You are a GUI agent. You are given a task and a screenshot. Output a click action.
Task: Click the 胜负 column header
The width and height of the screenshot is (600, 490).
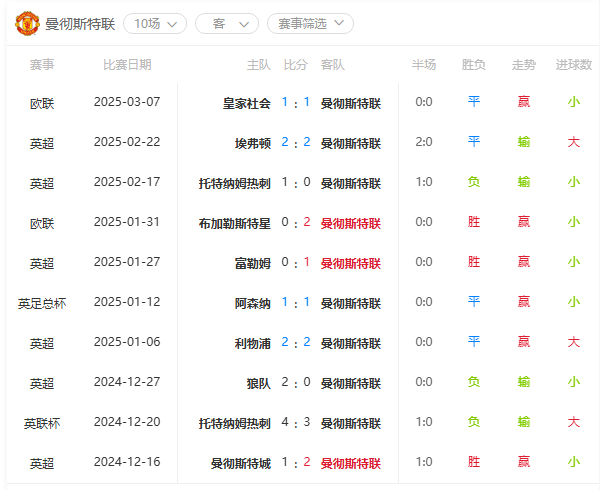pos(473,65)
